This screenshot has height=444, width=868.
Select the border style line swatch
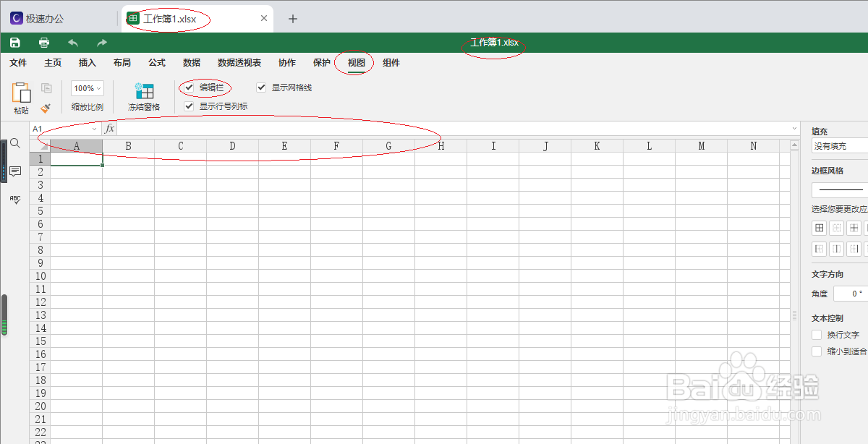pos(843,189)
